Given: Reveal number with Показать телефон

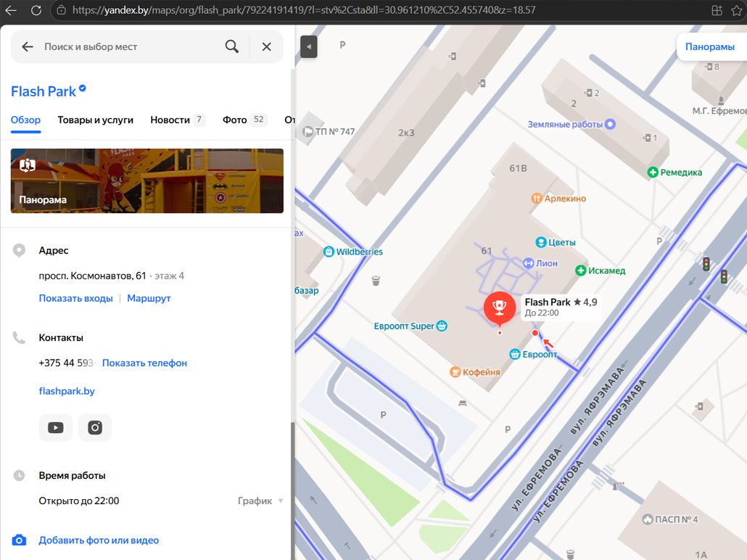Looking at the screenshot, I should (x=144, y=363).
